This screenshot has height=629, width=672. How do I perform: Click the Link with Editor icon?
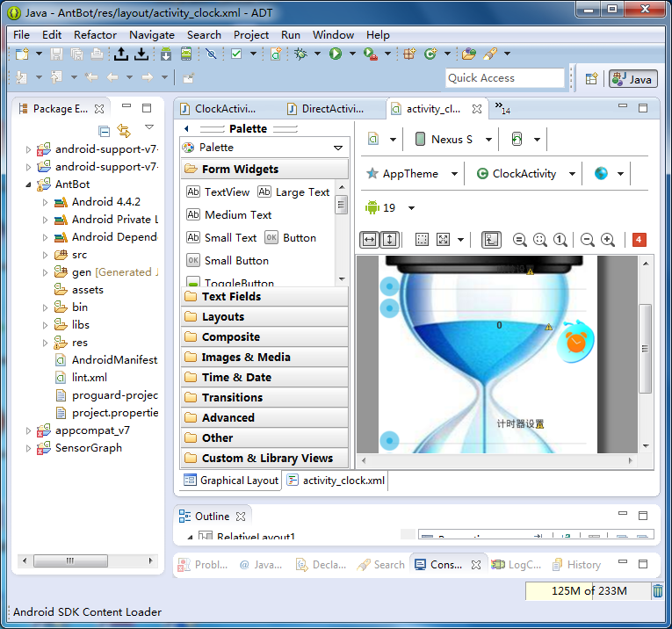123,131
